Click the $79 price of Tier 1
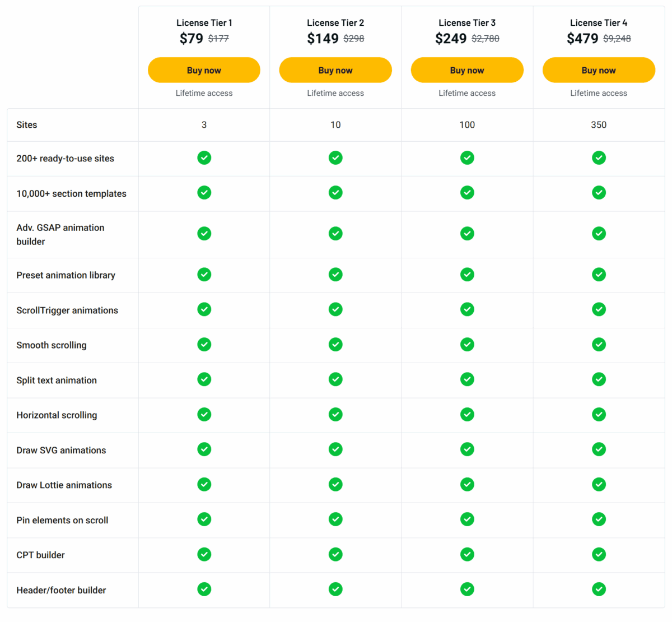 (x=192, y=39)
